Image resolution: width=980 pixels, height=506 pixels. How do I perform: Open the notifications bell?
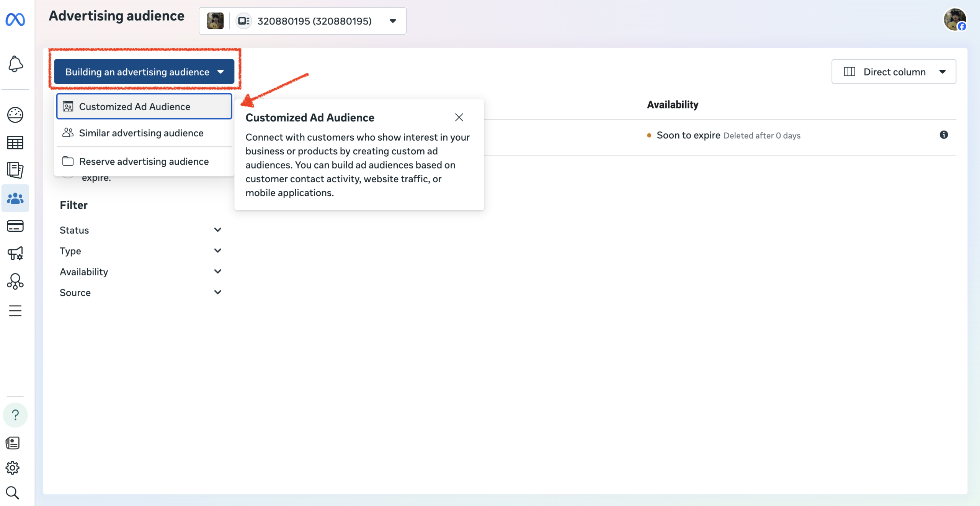click(x=15, y=64)
